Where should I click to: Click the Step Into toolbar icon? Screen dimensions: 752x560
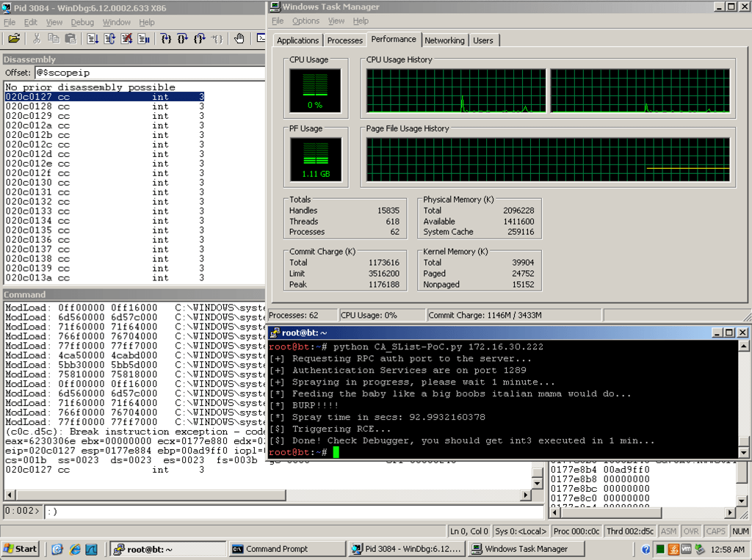(166, 38)
